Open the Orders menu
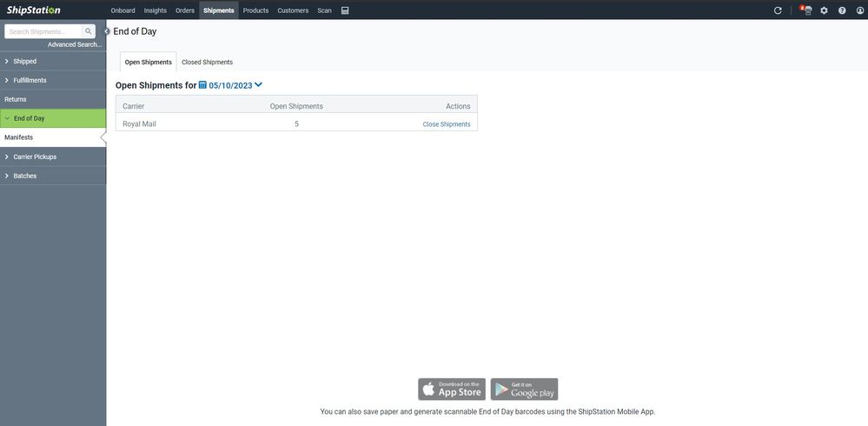Screen dimensions: 868x426 [185, 10]
